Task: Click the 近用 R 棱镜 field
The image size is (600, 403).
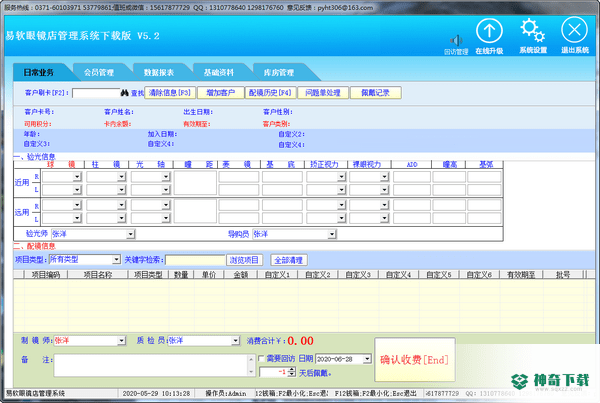Action: [x=239, y=176]
